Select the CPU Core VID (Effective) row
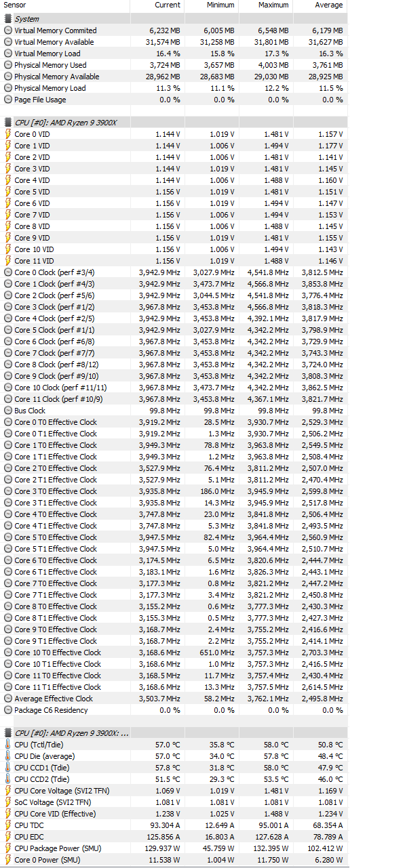The image size is (407, 868). (174, 814)
